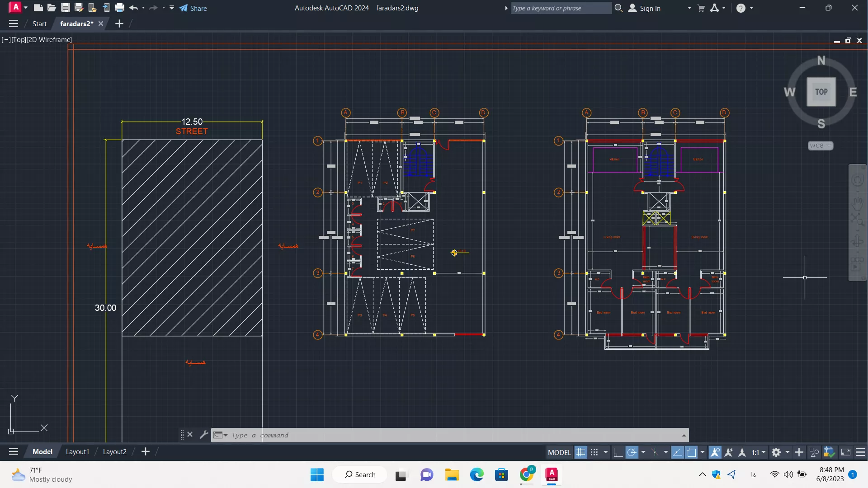Open the file tab hamburger menu
The image size is (868, 488).
(x=14, y=23)
